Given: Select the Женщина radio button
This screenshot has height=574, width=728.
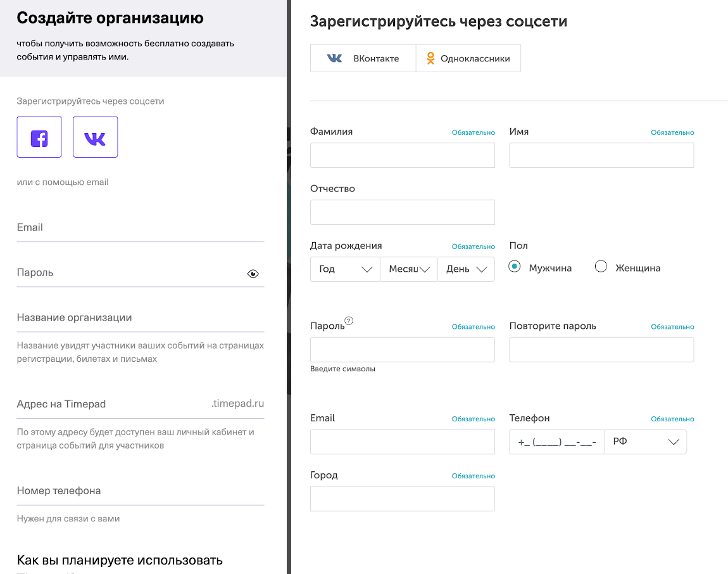Looking at the screenshot, I should click(x=600, y=267).
